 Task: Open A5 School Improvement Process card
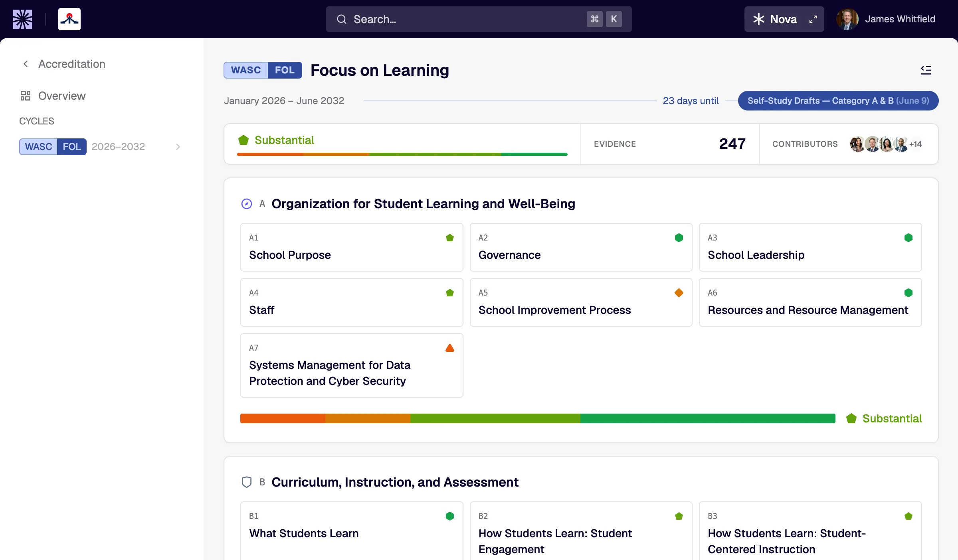[581, 302]
